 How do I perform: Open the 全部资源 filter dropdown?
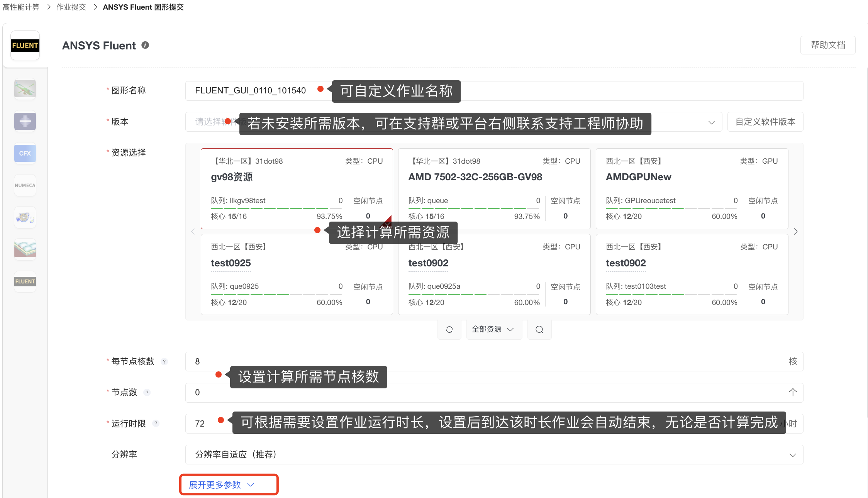pyautogui.click(x=493, y=329)
